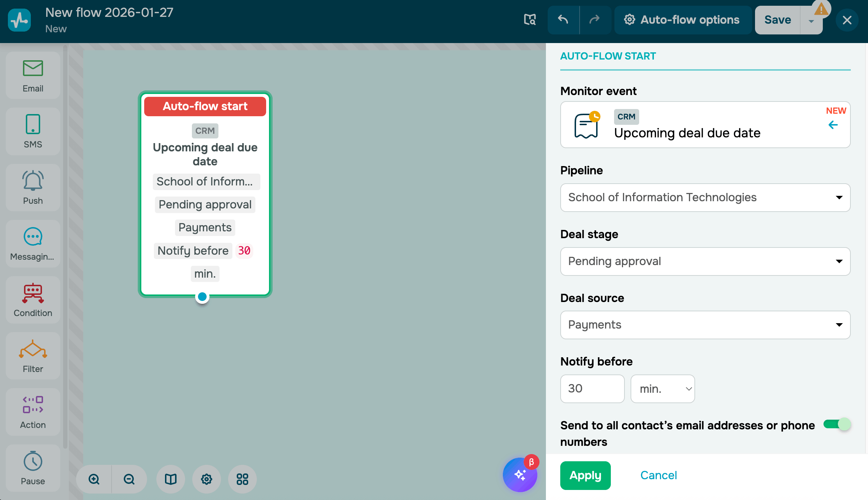Toggle send to all contact addresses switch
Screen dimensions: 868x500
click(x=837, y=425)
